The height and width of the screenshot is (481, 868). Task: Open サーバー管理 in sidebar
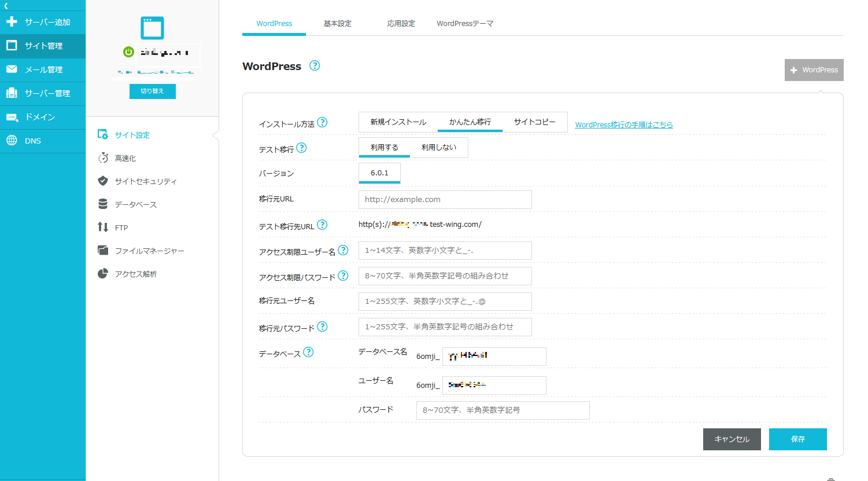[x=43, y=93]
